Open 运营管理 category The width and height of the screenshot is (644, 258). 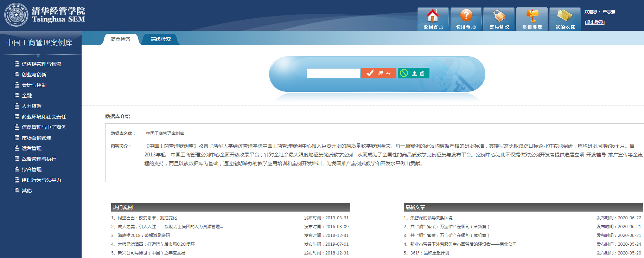(32, 148)
